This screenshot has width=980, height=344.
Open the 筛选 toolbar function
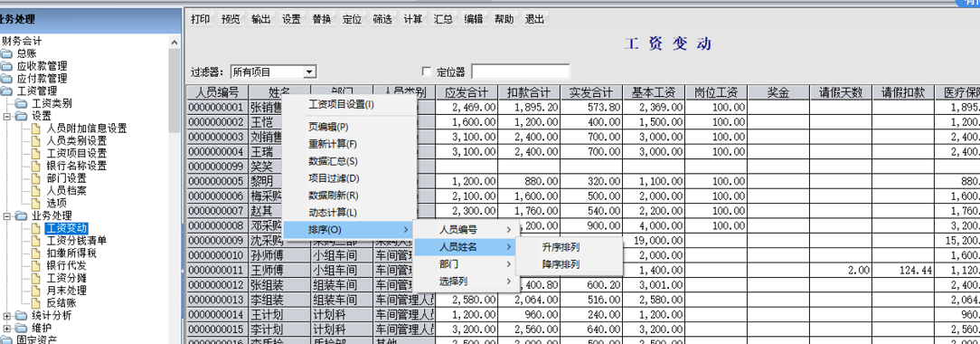382,19
